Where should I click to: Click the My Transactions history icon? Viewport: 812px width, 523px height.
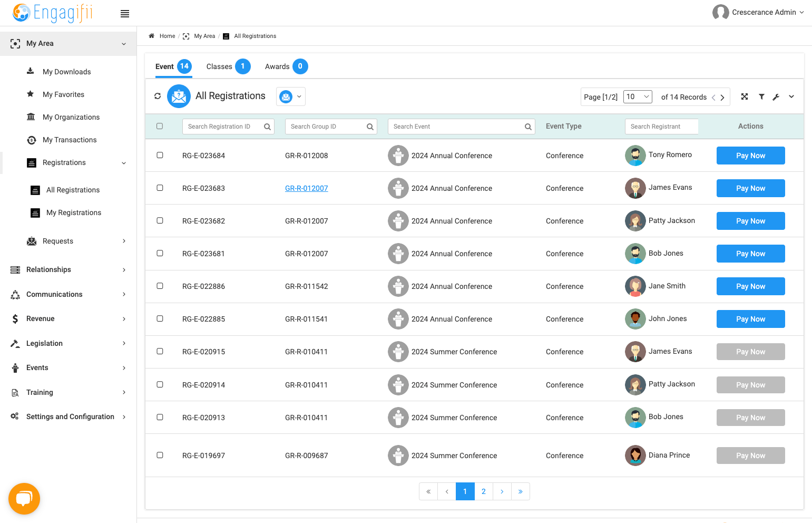point(32,140)
